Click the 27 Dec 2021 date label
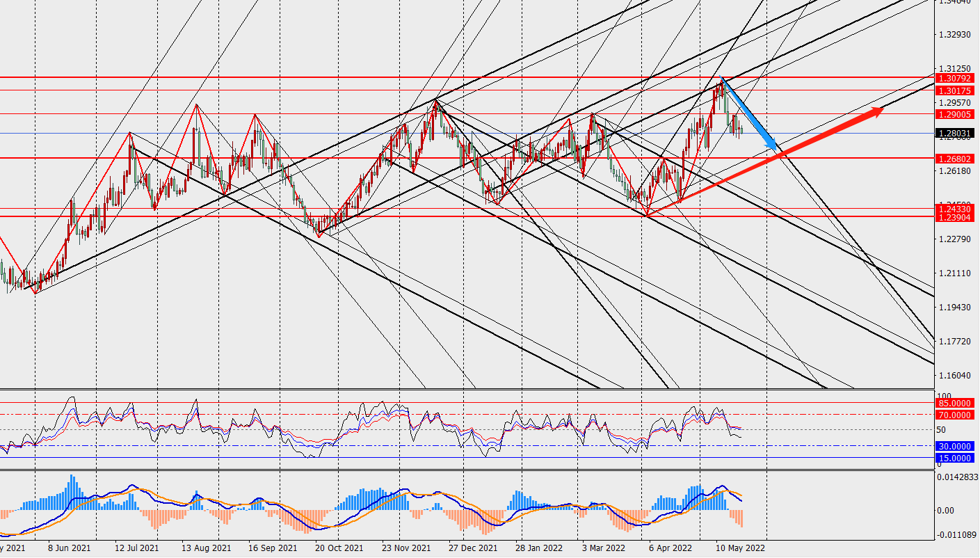980x558 pixels. tap(473, 548)
